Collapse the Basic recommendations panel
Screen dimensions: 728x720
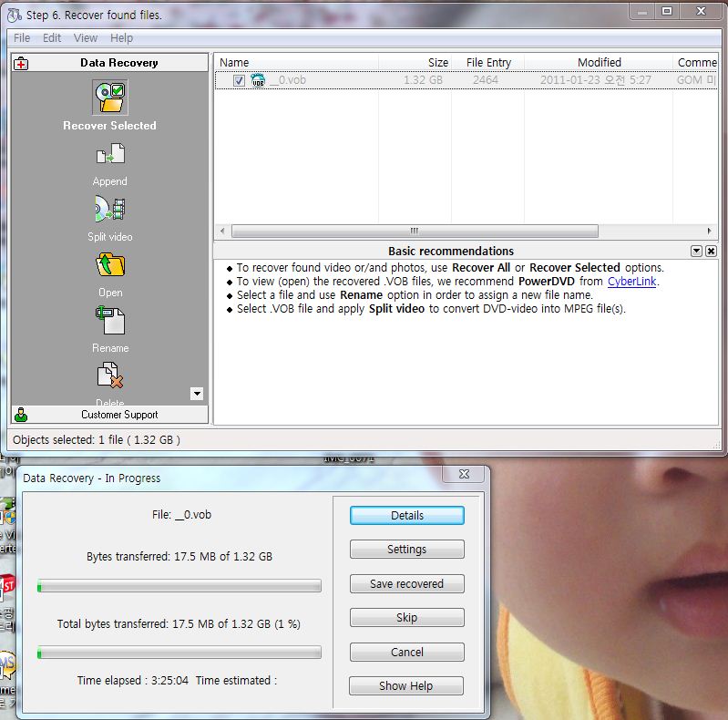[696, 252]
